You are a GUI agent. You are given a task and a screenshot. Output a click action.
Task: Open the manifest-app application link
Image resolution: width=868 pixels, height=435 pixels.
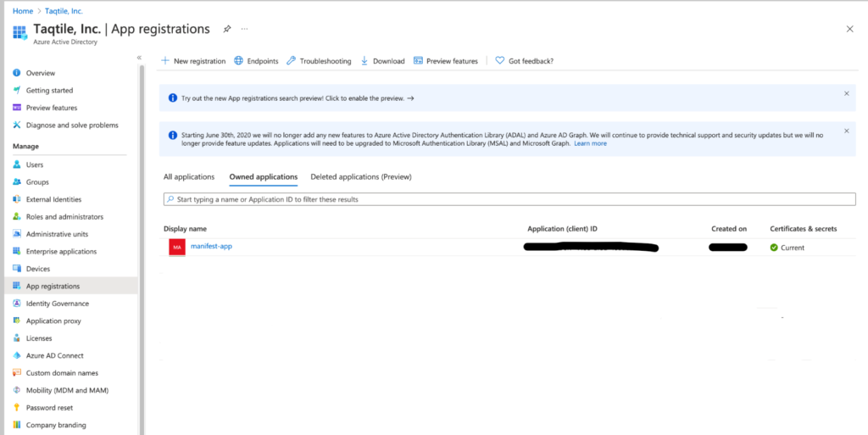coord(211,246)
